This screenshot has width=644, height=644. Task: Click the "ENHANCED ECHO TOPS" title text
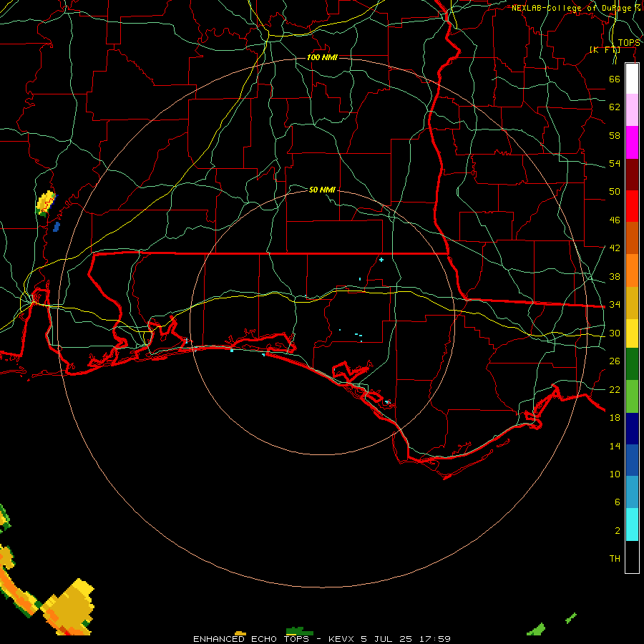coord(251,639)
